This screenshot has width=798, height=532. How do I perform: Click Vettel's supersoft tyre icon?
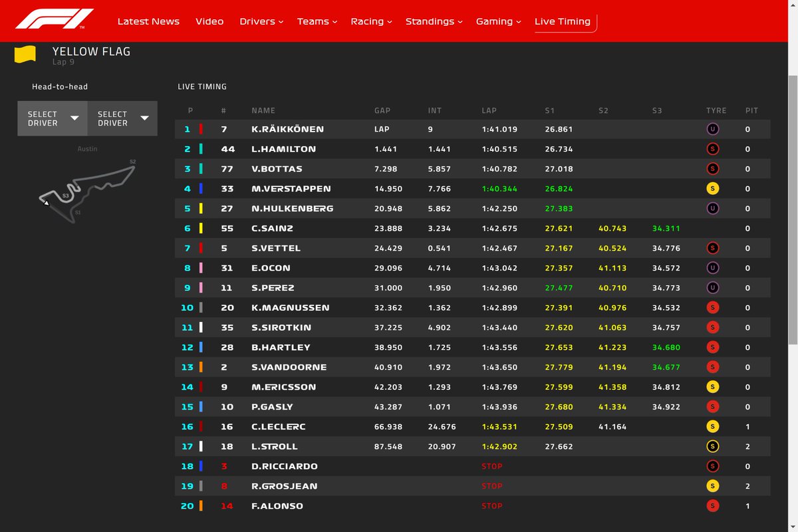click(712, 248)
